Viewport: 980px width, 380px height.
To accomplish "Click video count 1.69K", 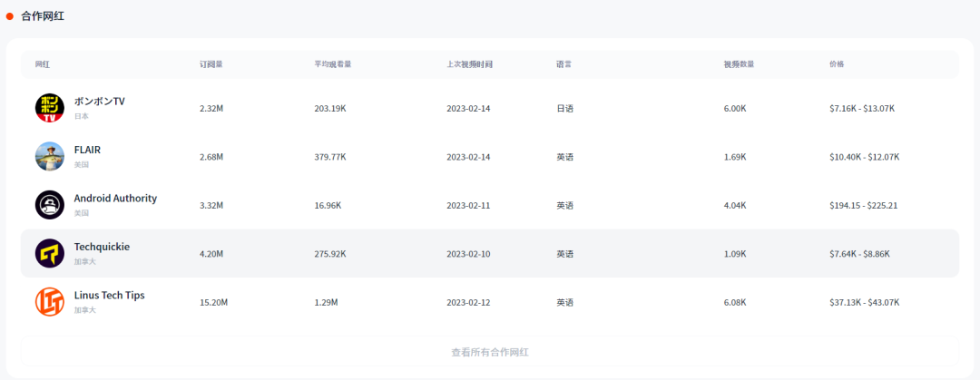I will coord(735,157).
